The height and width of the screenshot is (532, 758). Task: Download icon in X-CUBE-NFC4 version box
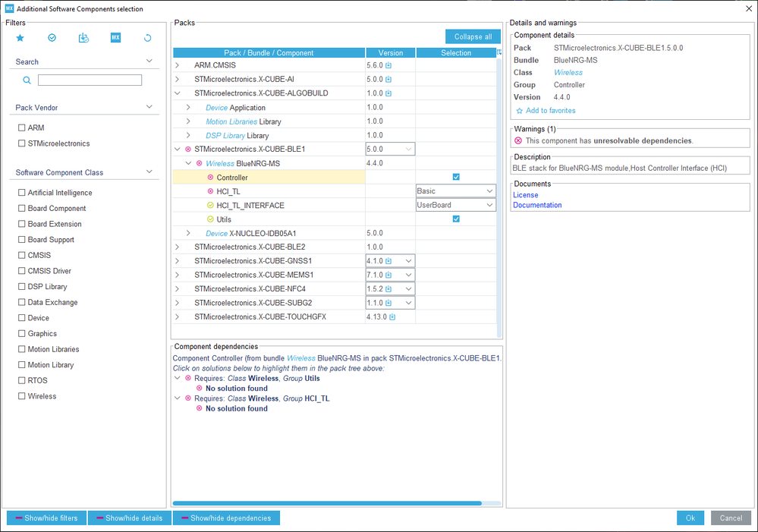pyautogui.click(x=388, y=289)
